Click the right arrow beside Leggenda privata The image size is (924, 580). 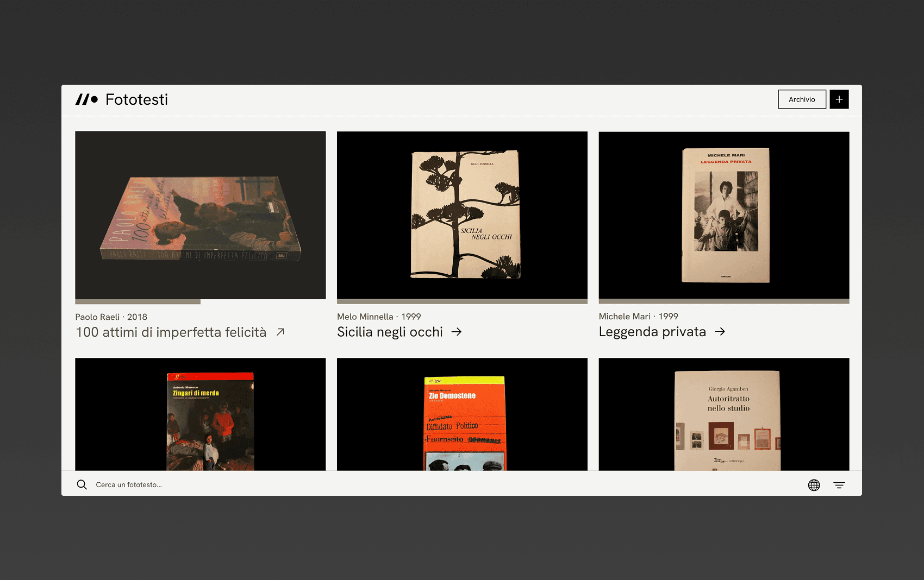point(720,331)
